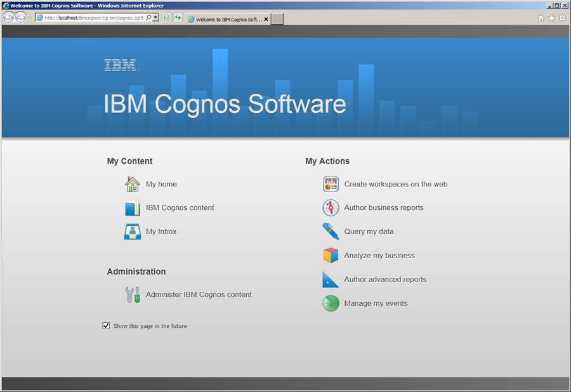Open the My home link
571x392 pixels.
pos(161,184)
